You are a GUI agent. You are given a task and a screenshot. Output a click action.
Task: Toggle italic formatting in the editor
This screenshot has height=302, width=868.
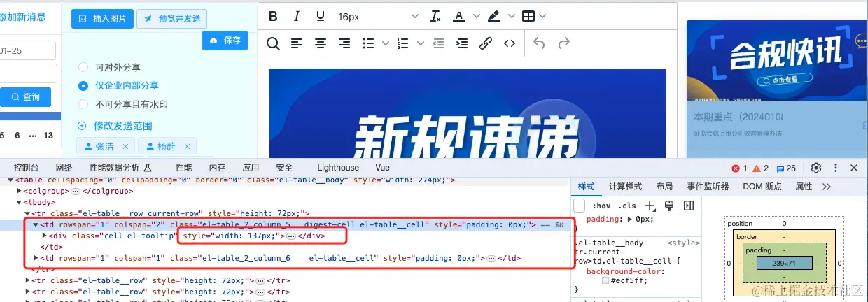[x=297, y=16]
